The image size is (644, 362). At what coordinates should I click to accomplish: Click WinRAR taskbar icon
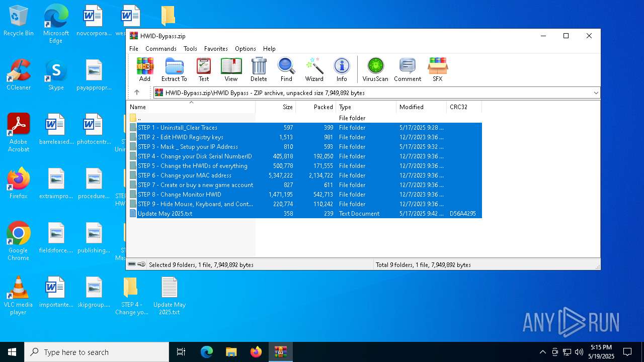(280, 352)
